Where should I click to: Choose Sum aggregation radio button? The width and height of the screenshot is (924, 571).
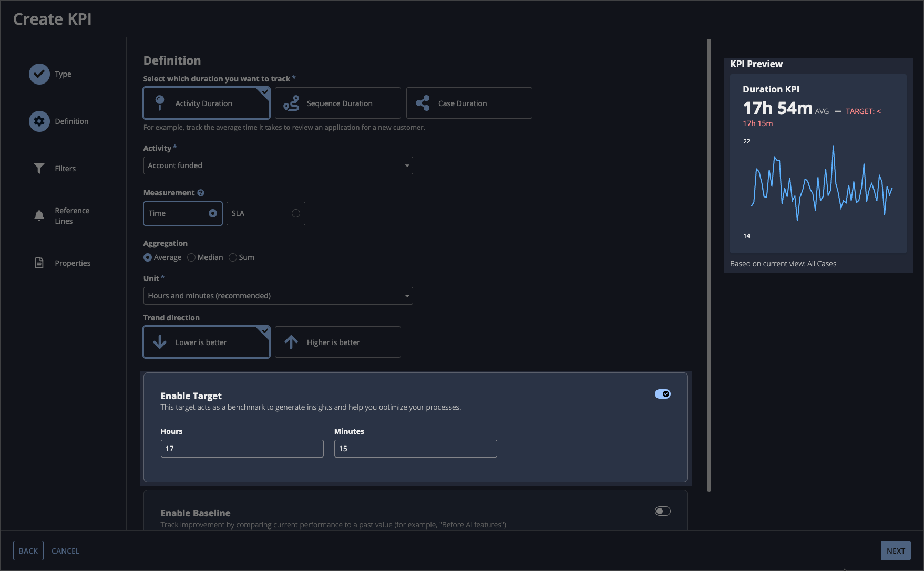coord(233,257)
